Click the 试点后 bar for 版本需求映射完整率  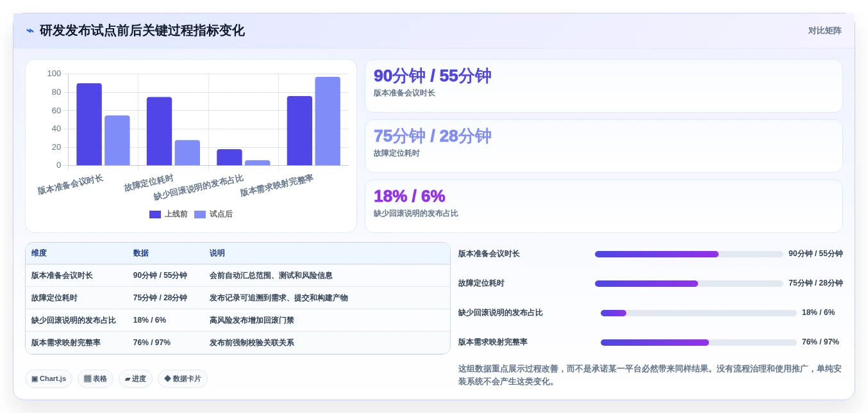(328, 121)
